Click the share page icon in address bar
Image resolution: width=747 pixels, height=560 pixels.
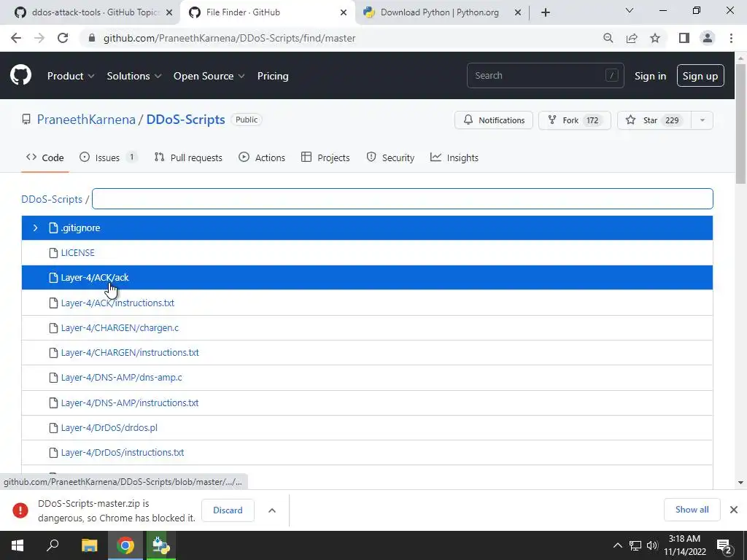click(632, 38)
